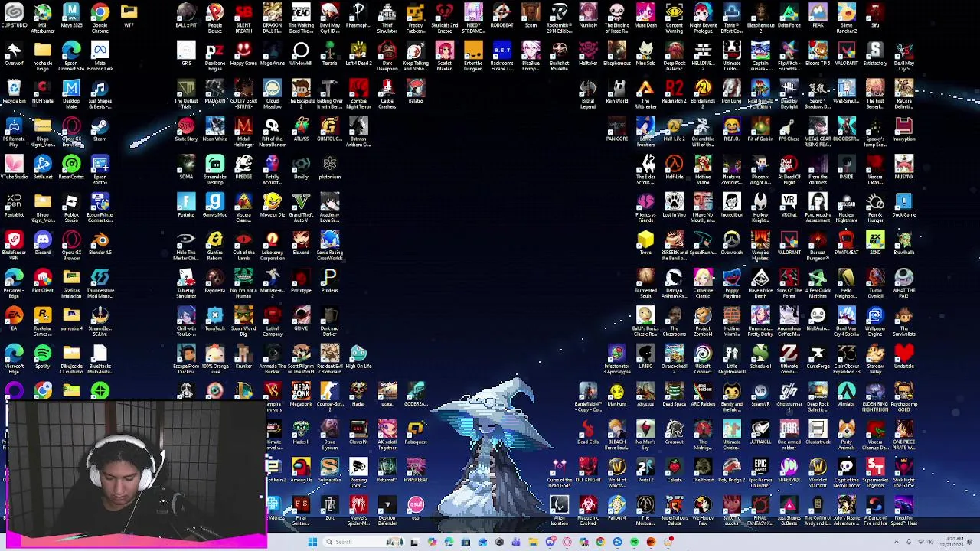
Task: Open the Hotline Miami icon
Action: point(703,170)
